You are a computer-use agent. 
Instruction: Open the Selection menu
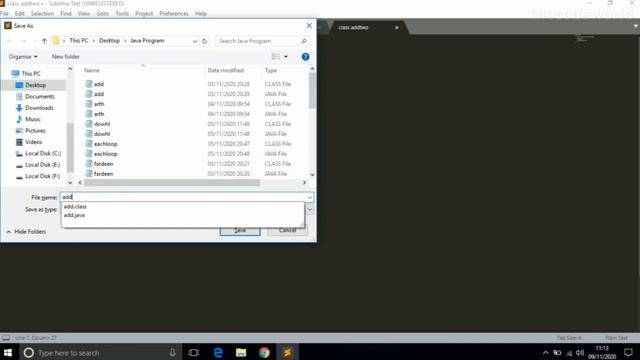(42, 13)
